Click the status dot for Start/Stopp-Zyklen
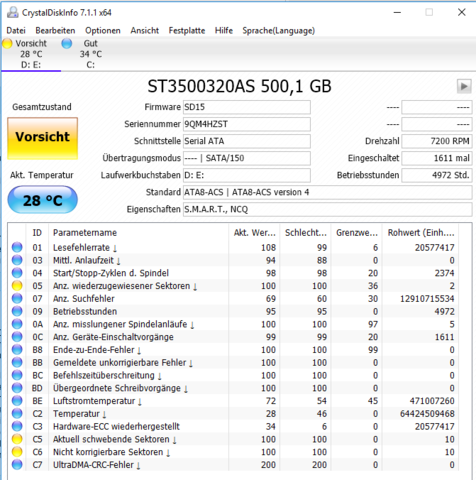This screenshot has width=476, height=480. pos(17,273)
